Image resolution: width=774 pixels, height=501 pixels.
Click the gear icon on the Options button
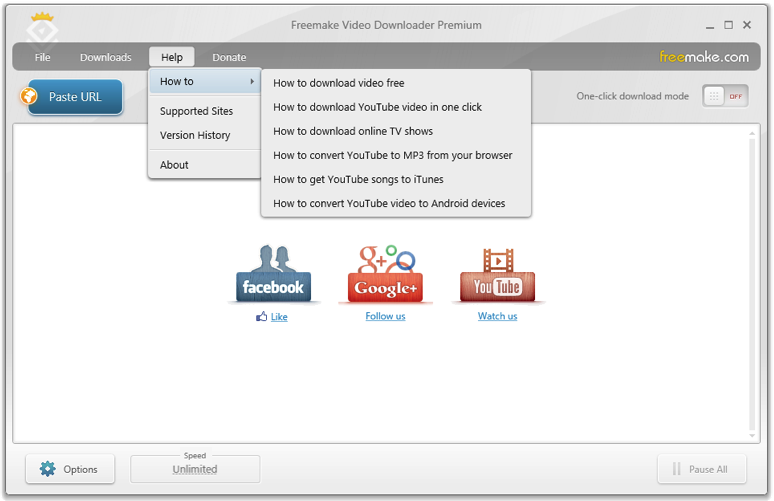coord(48,469)
